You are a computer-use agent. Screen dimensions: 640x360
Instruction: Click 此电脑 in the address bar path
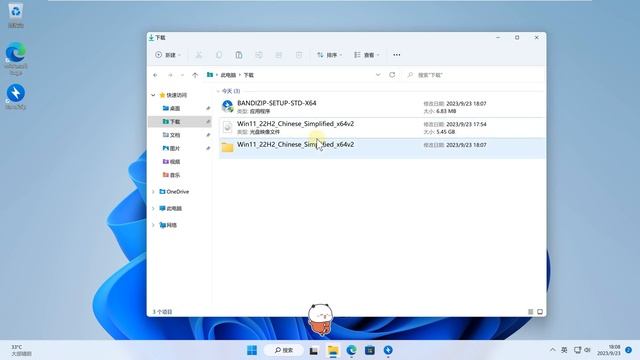pos(228,75)
